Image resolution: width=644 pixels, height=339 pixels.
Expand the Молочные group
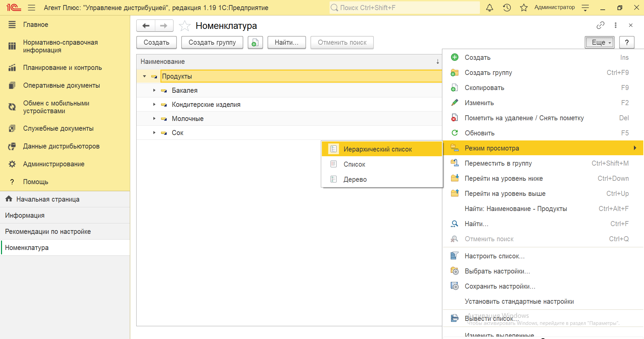pos(154,119)
